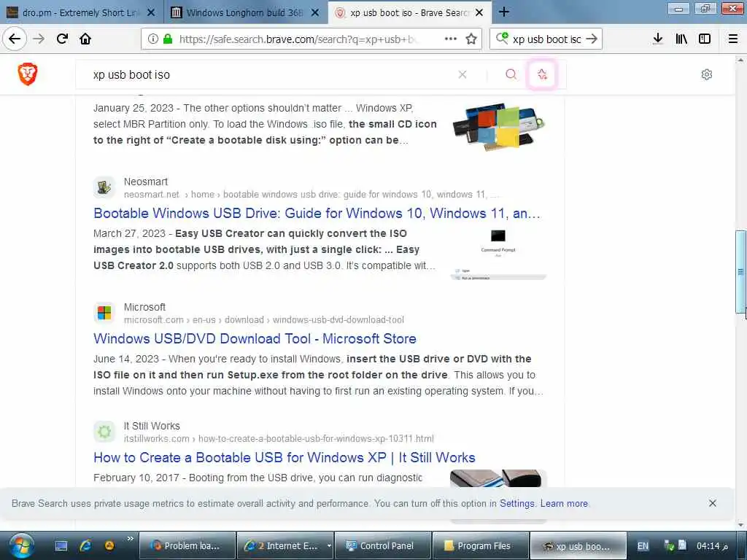Image resolution: width=747 pixels, height=560 pixels.
Task: Switch to Problem loading taskbar window
Action: coord(187,545)
